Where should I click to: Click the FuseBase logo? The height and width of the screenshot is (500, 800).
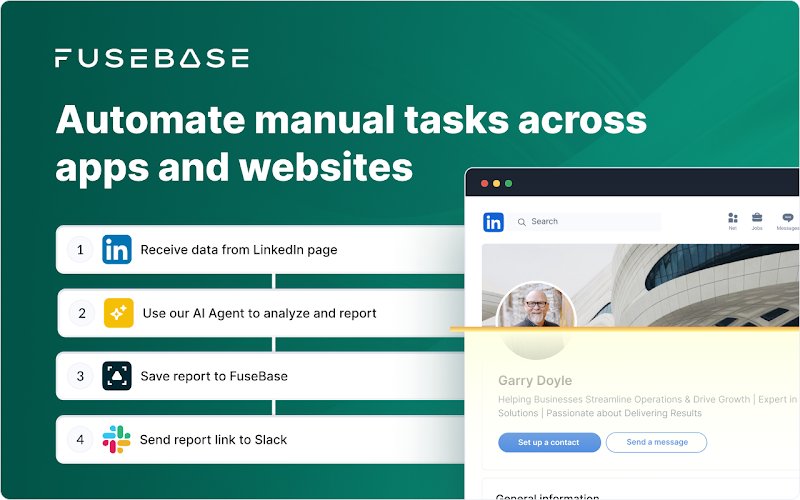pos(152,58)
